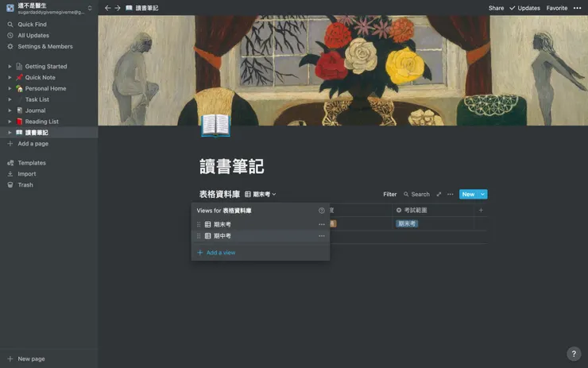Viewport: 588px width, 368px height.
Task: Open Templates from the sidebar
Action: (x=32, y=163)
